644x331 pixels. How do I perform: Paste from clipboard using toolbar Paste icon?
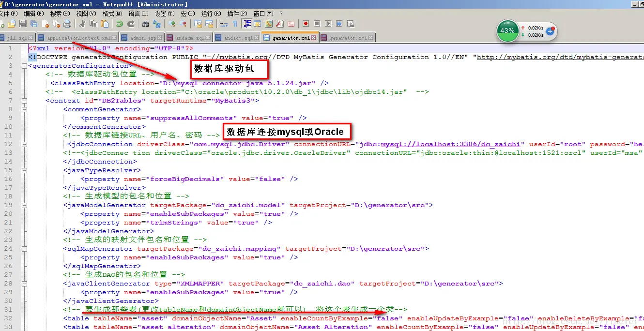[105, 23]
